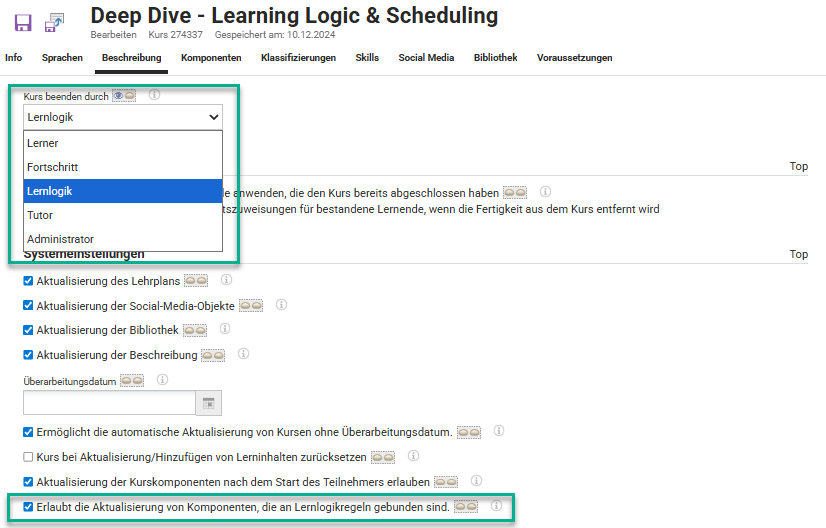Click the Save and close icon

pyautogui.click(x=54, y=23)
